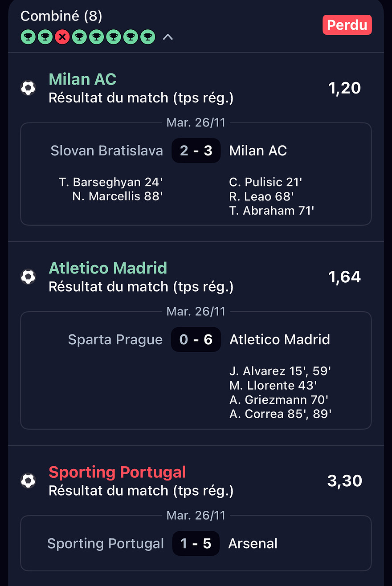This screenshot has width=392, height=586.
Task: Open the Milan AC selection title
Action: (x=82, y=79)
